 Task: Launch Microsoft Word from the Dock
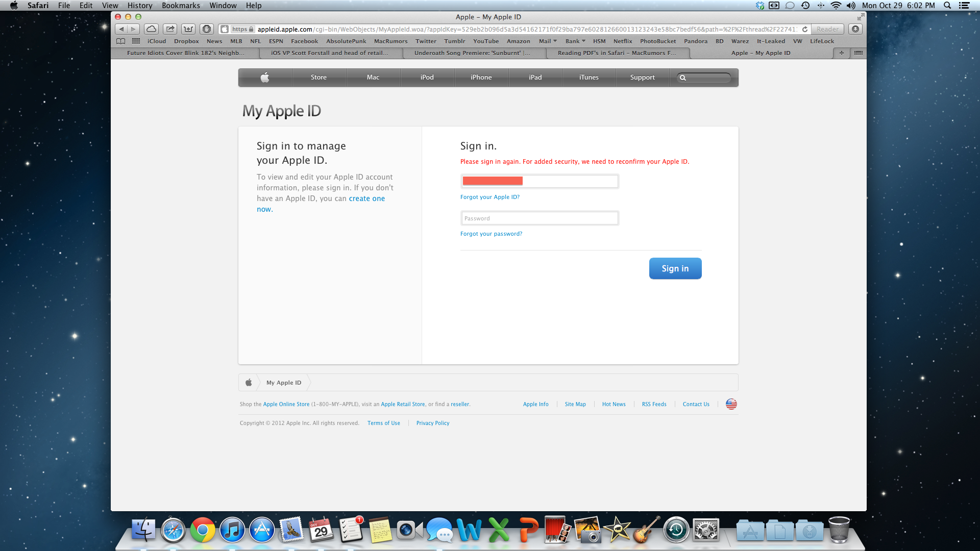point(469,531)
